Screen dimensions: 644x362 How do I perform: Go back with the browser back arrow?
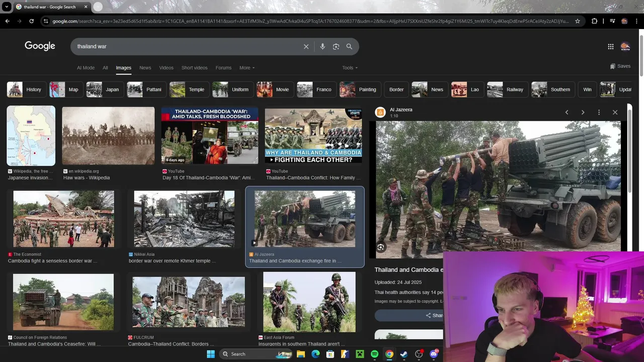click(7, 21)
